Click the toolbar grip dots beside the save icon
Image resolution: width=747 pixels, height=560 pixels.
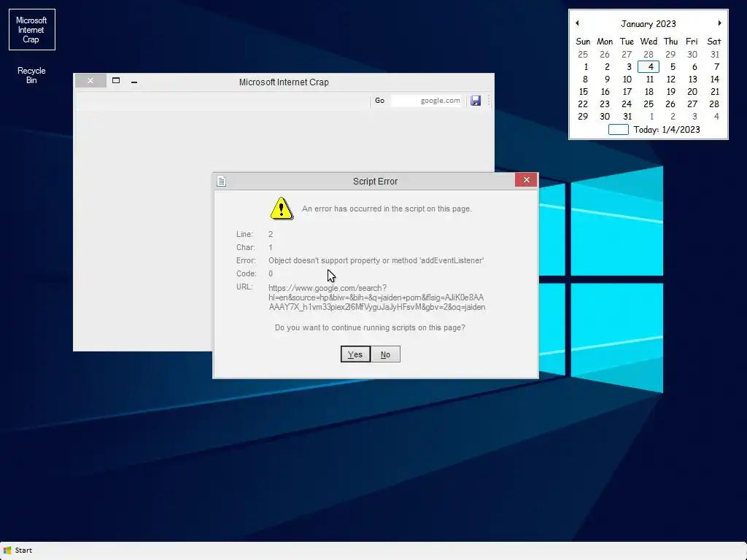point(489,101)
